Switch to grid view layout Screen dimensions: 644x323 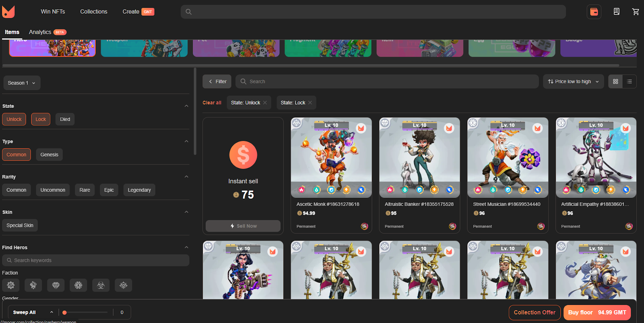pyautogui.click(x=615, y=82)
